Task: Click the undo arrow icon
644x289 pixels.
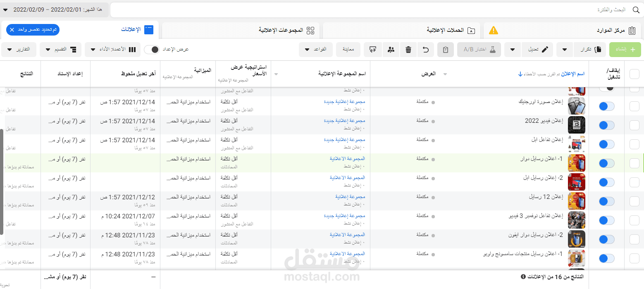Action: 426,49
